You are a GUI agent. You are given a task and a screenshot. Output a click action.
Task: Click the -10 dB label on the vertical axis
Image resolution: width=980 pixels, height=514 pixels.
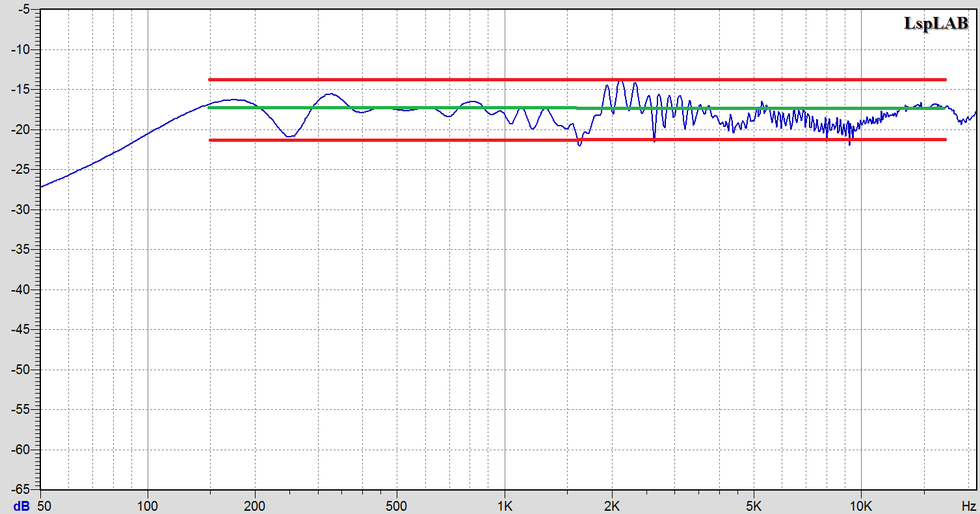[x=21, y=49]
